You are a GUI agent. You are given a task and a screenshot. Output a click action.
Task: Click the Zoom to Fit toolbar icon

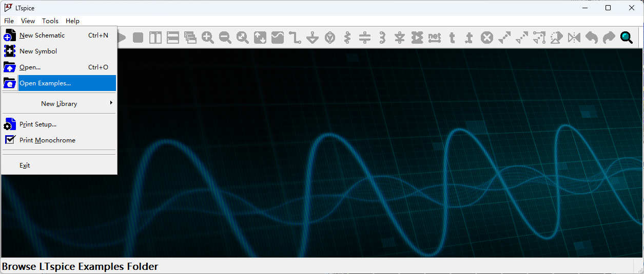(x=243, y=38)
